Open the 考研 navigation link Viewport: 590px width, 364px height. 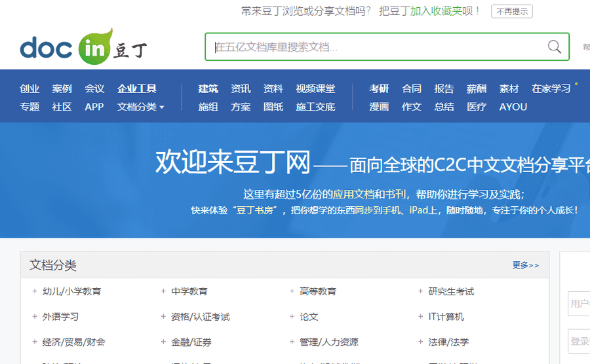[380, 88]
